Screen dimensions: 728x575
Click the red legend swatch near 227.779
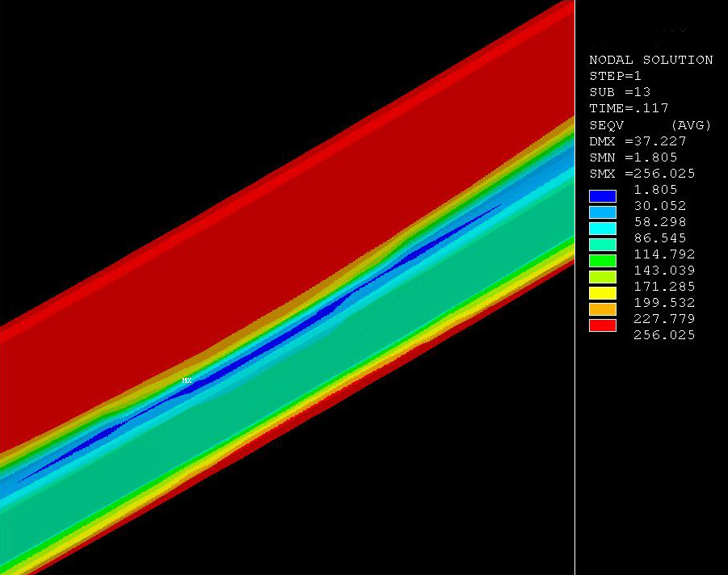pyautogui.click(x=603, y=325)
